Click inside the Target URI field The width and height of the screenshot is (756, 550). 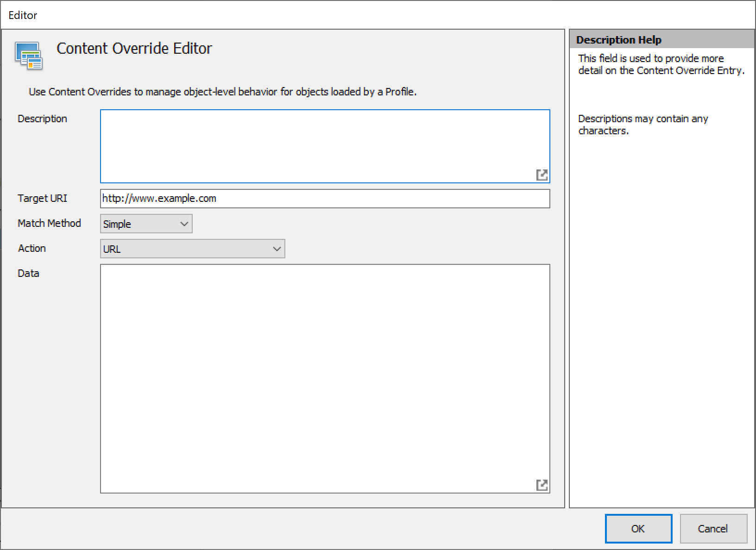[x=324, y=199]
